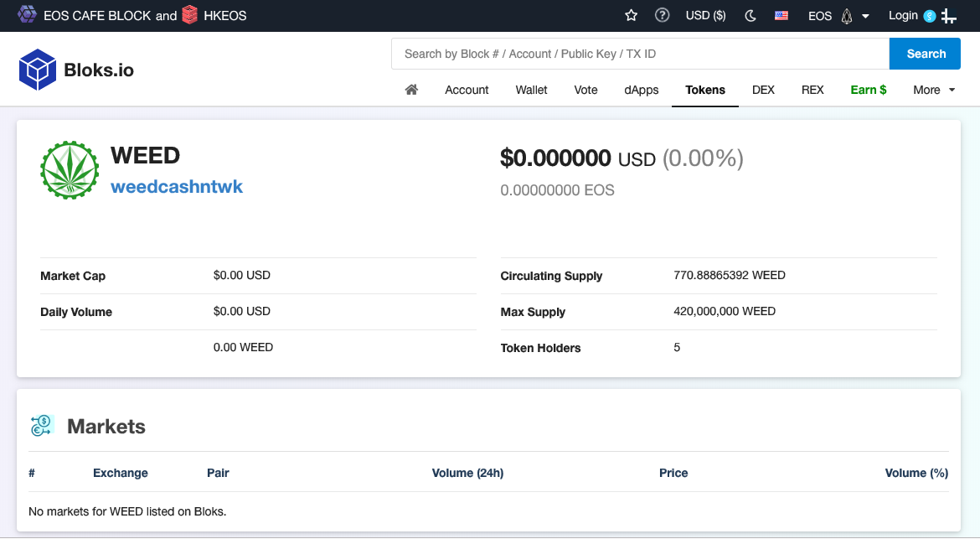
Task: Click the WEED token name heading
Action: pos(145,155)
